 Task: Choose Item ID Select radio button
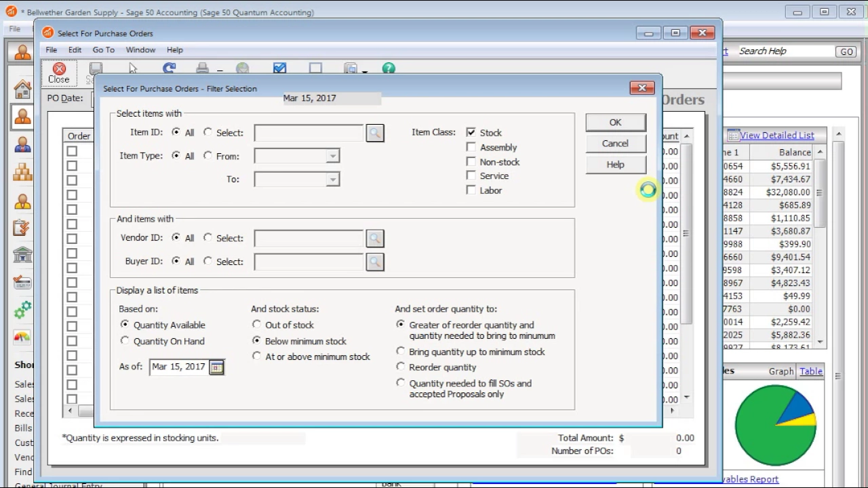[208, 132]
